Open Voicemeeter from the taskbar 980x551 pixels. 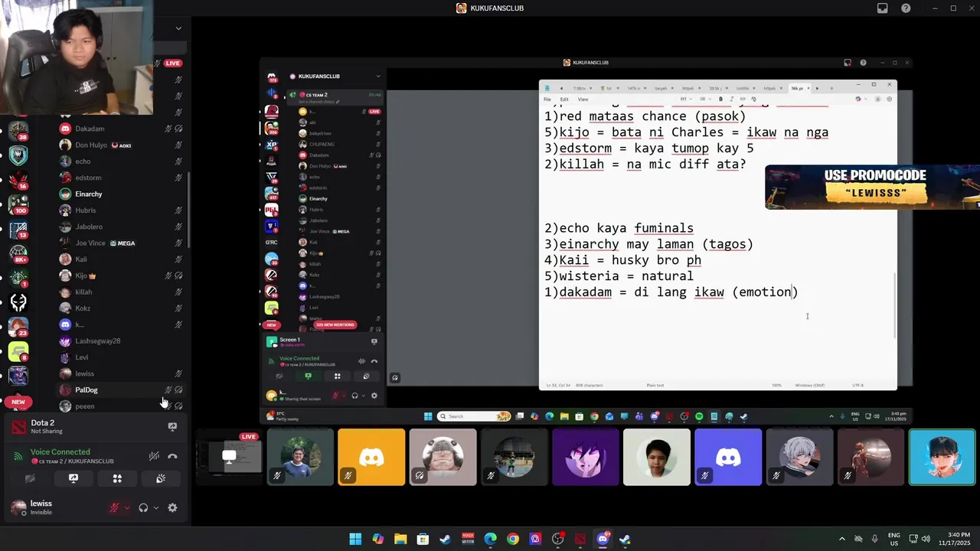[468, 539]
